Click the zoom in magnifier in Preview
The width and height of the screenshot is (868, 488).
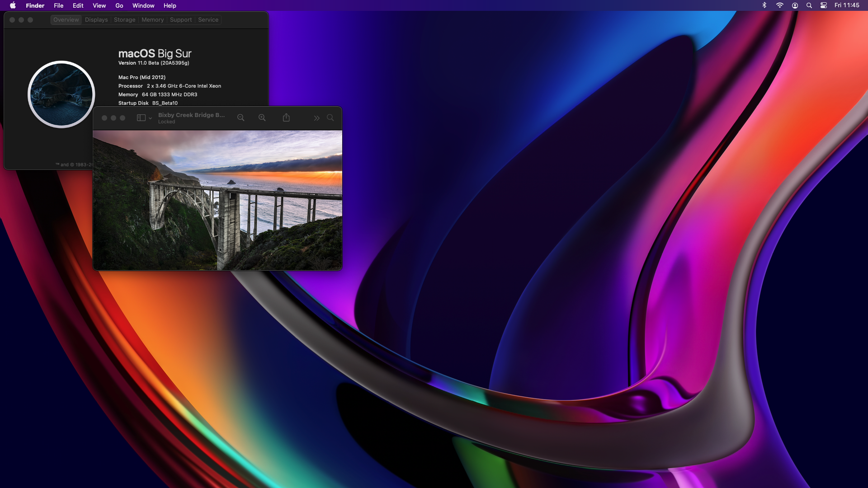point(262,118)
